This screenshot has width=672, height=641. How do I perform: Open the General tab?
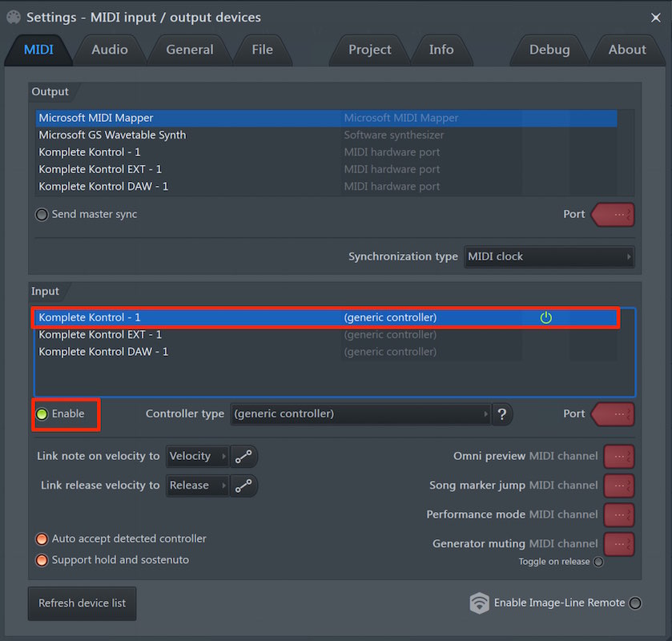coord(190,50)
